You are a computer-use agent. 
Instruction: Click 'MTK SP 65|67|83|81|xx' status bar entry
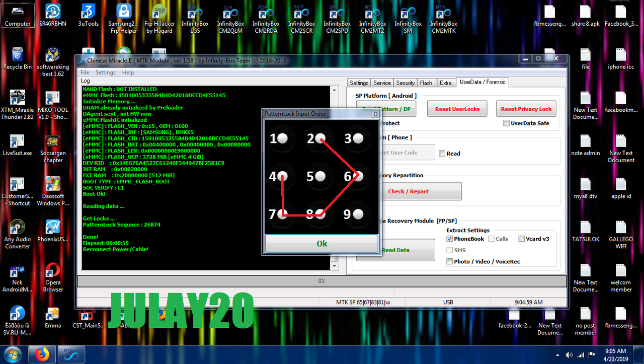click(363, 302)
